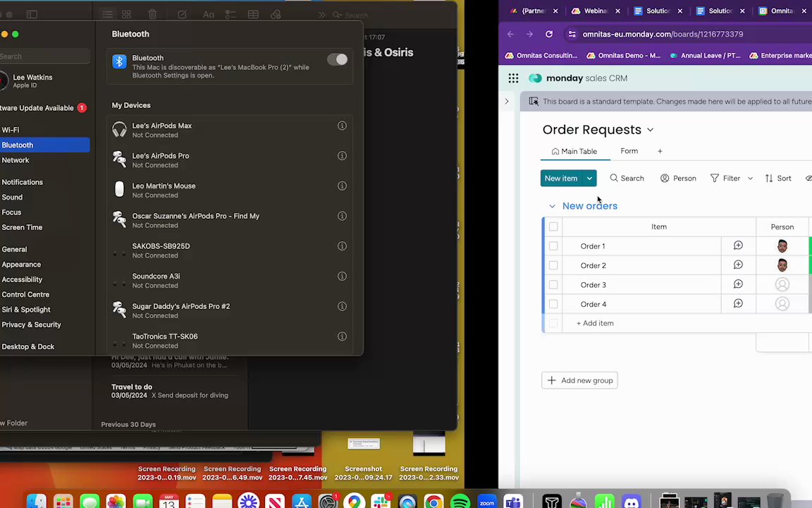812x508 pixels.
Task: Switch Notes to gallery view
Action: click(126, 15)
